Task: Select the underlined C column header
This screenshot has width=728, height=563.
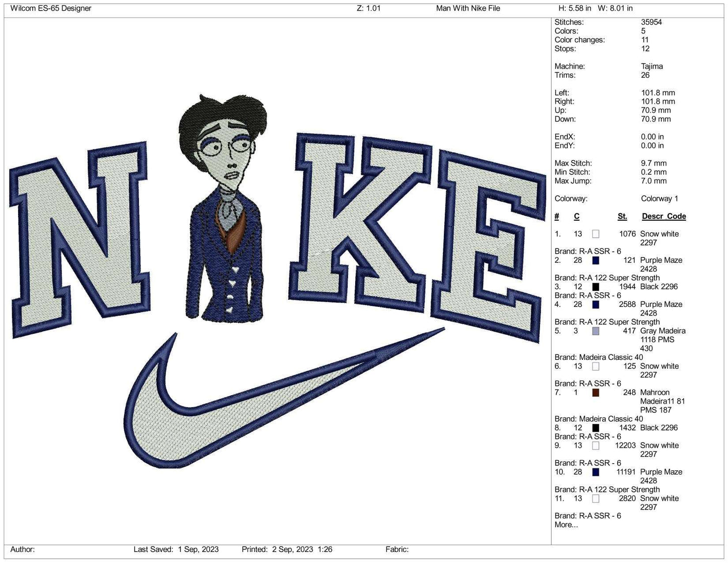Action: tap(576, 216)
